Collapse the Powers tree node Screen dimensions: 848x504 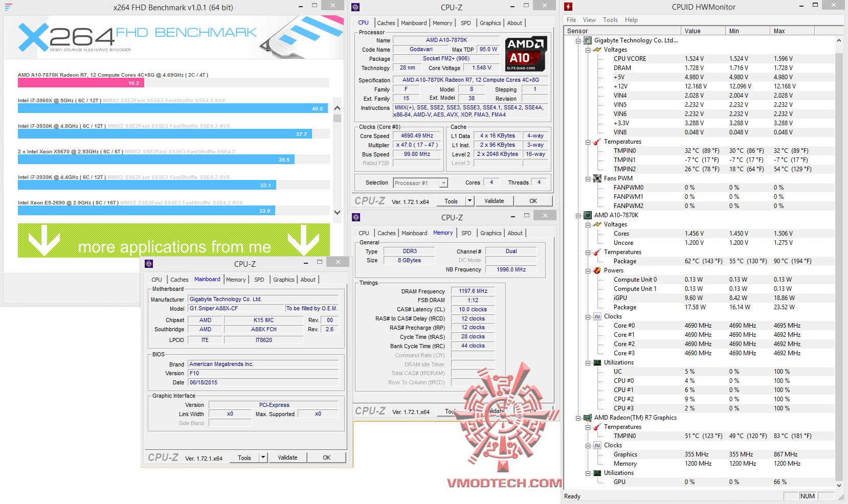[588, 270]
